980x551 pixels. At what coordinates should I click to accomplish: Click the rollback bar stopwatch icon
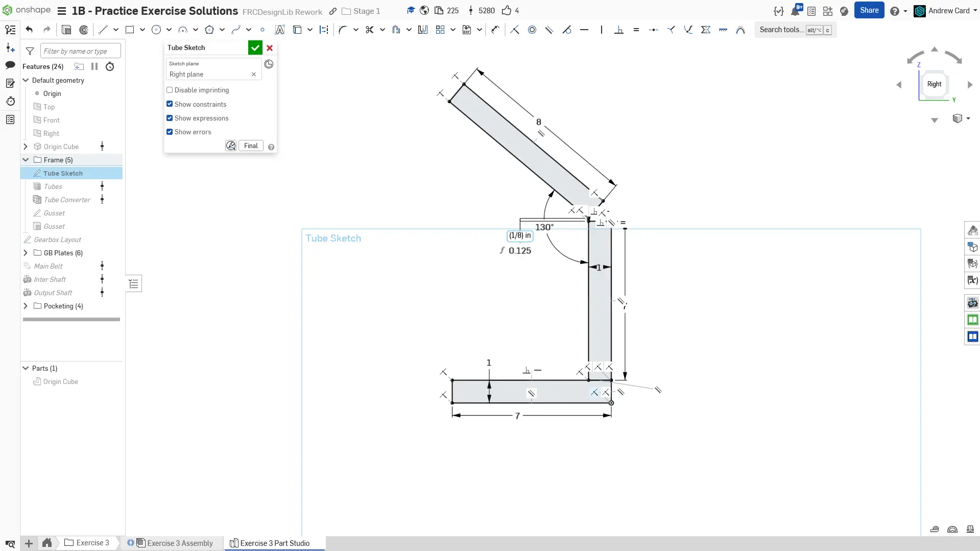[x=110, y=66]
